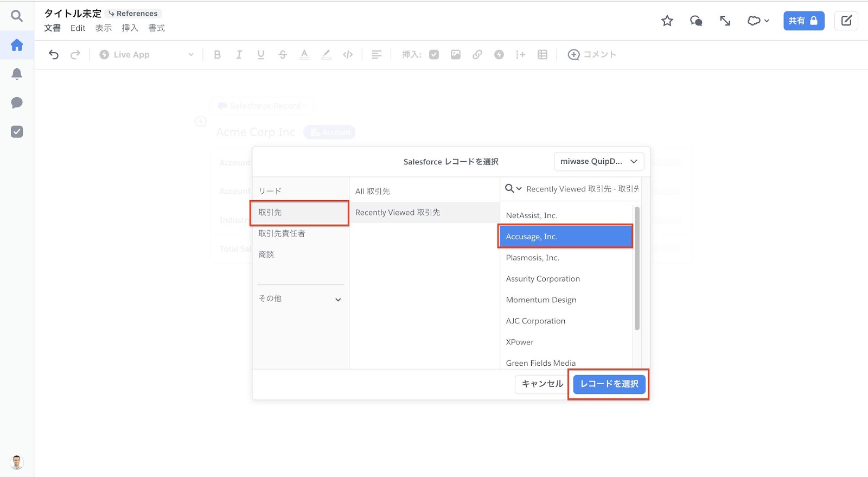Screen dimensions: 868x477
Task: Open the 挿入 menu
Action: [x=130, y=28]
